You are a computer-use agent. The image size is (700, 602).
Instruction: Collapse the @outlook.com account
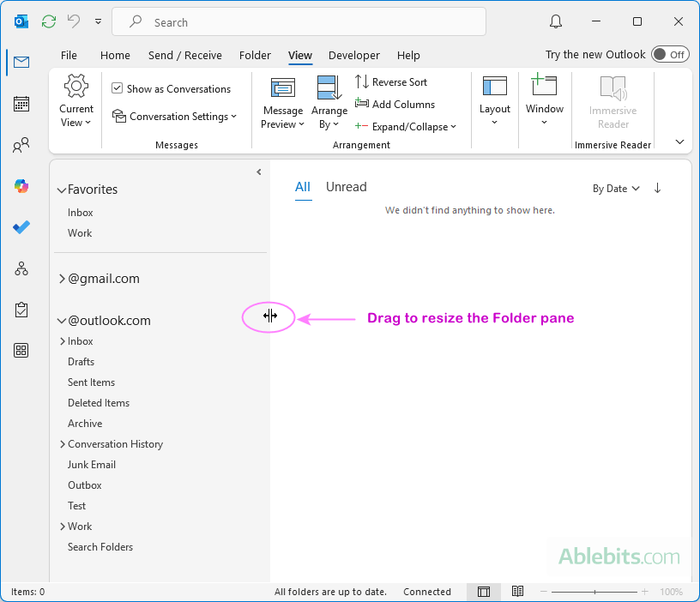[x=62, y=321]
